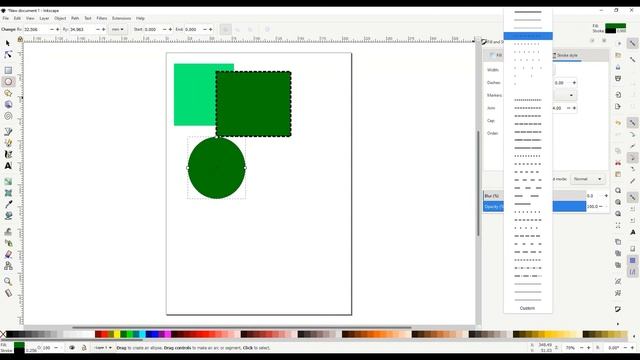Pick the magenta swatch in palette
This screenshot has height=360, width=640.
(167, 334)
